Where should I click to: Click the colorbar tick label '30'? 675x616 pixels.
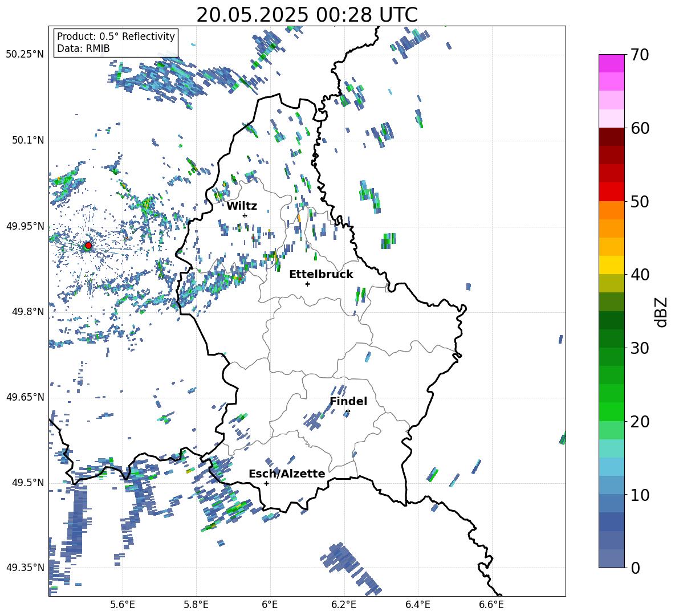pos(640,348)
